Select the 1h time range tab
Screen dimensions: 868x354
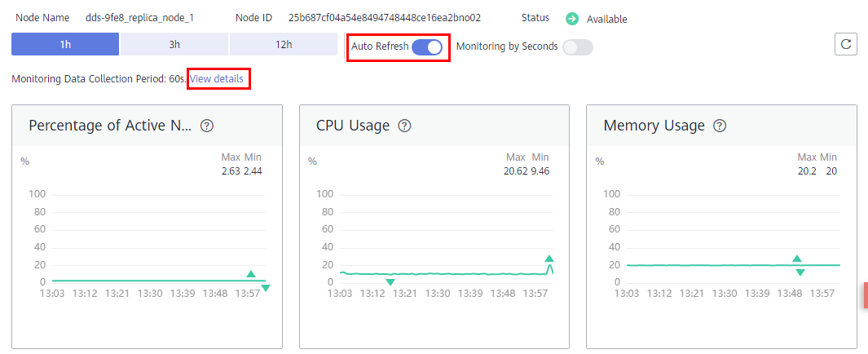(65, 44)
